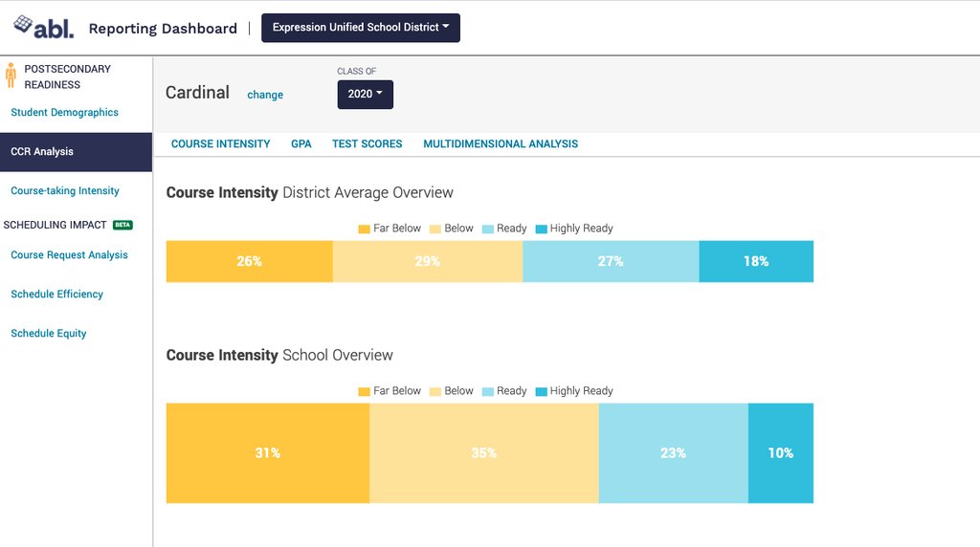Switch to the GPA tab
This screenshot has height=547, width=980.
pos(301,143)
